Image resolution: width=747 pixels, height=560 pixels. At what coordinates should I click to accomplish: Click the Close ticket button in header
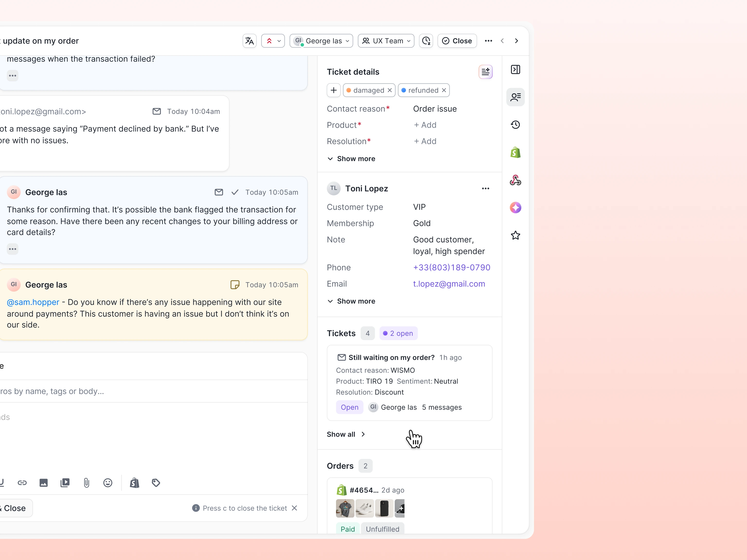click(x=457, y=41)
